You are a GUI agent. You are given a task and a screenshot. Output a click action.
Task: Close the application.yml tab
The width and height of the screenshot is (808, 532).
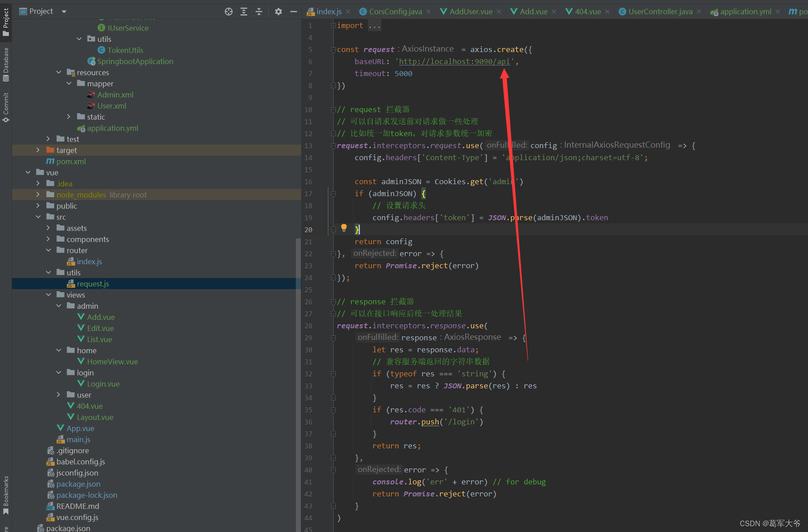[778, 12]
